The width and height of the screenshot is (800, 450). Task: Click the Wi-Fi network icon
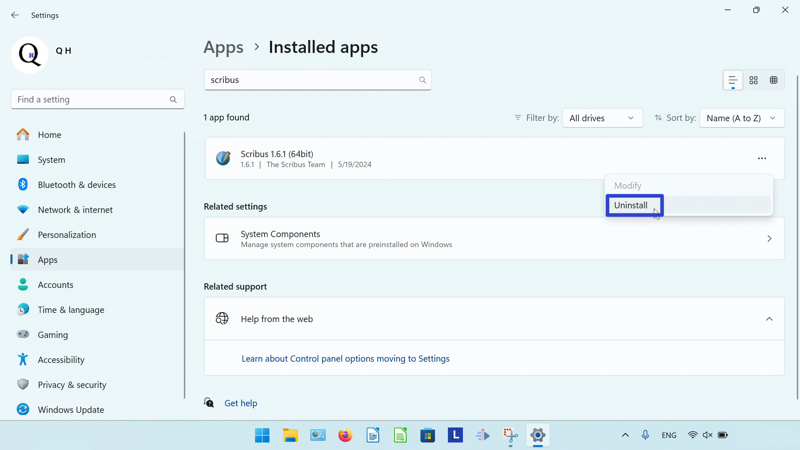click(x=692, y=435)
